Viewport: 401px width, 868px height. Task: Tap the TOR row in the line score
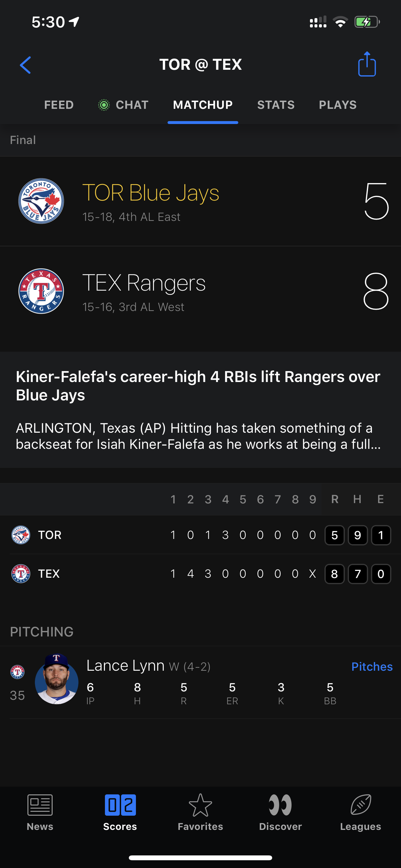[50, 535]
